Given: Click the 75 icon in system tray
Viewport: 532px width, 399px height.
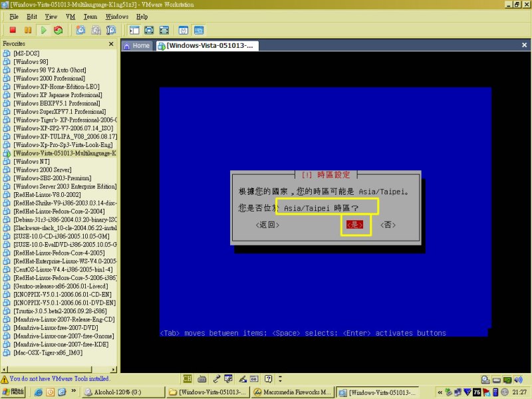Looking at the screenshot, I should click(x=477, y=392).
